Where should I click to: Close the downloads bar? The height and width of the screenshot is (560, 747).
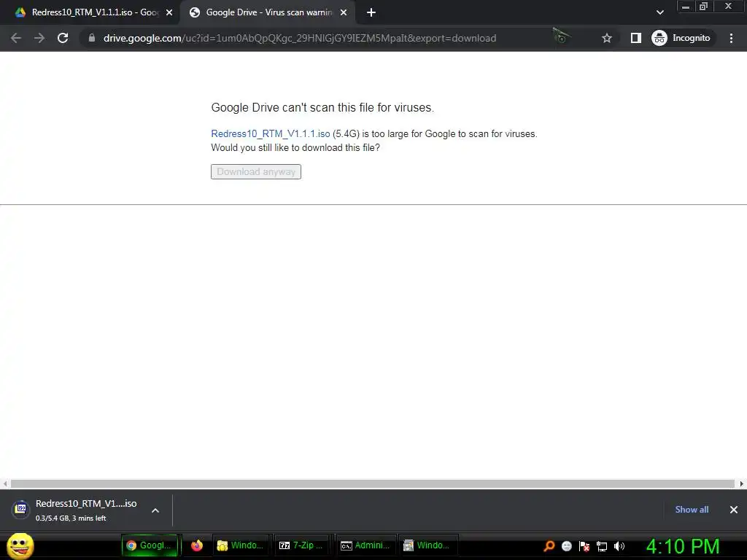click(x=734, y=510)
